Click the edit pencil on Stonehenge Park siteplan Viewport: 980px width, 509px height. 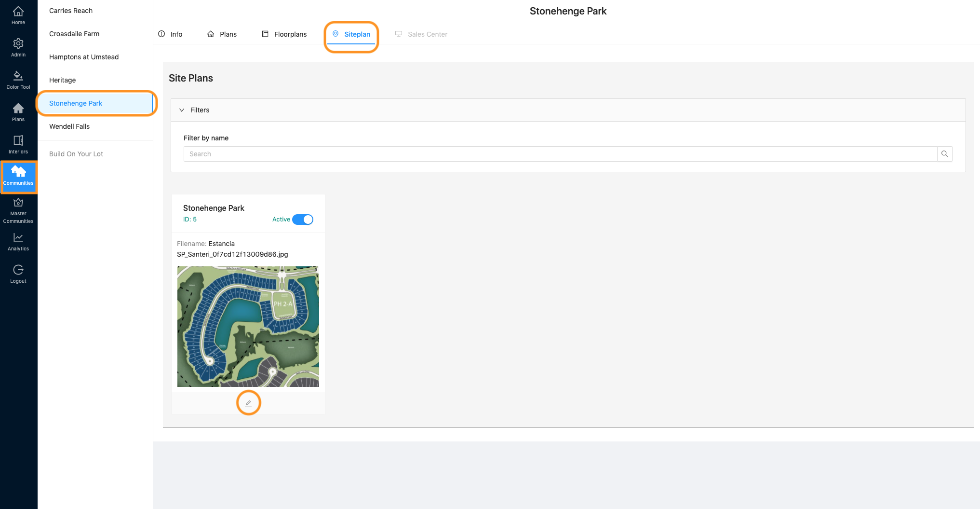[x=248, y=402]
